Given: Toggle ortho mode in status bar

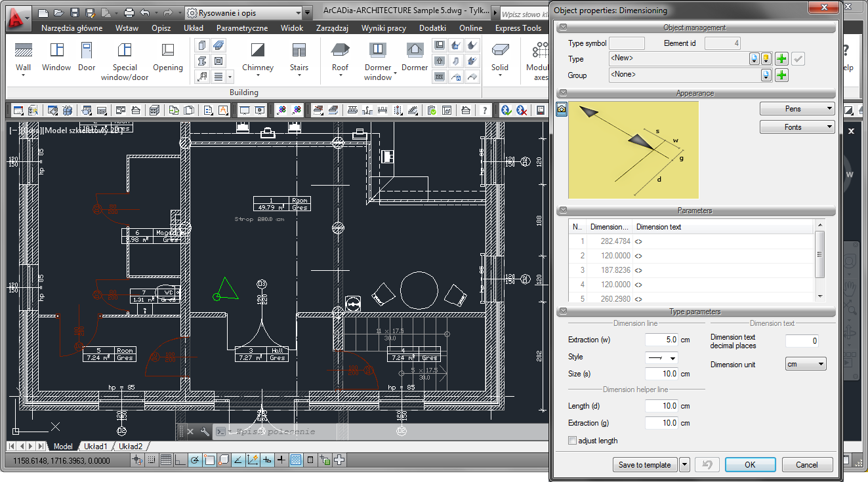Looking at the screenshot, I should click(180, 460).
